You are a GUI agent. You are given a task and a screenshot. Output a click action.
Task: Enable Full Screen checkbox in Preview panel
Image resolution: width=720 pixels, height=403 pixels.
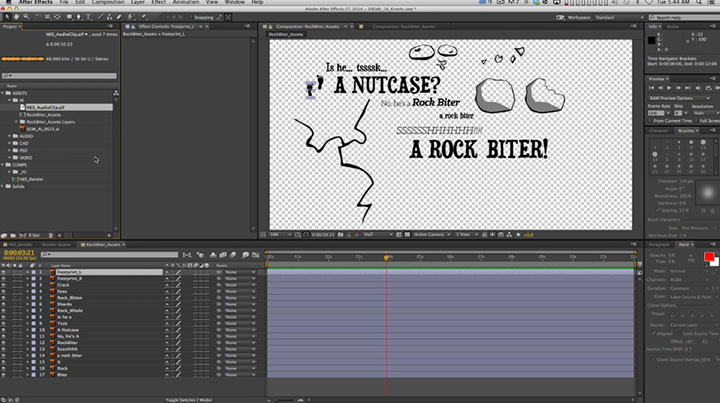pyautogui.click(x=697, y=121)
